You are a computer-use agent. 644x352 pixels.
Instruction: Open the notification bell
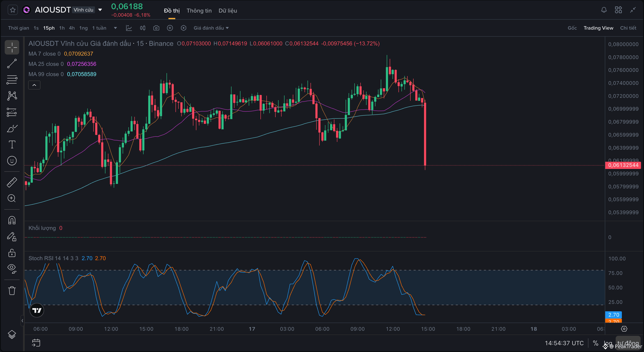click(x=604, y=10)
